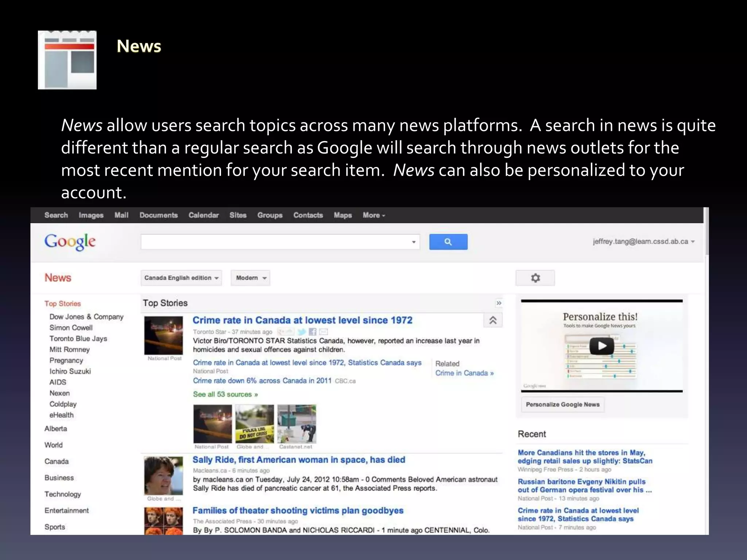Open recent Crime rate Statistics Canada says story
This screenshot has height=560, width=747.
tap(578, 514)
